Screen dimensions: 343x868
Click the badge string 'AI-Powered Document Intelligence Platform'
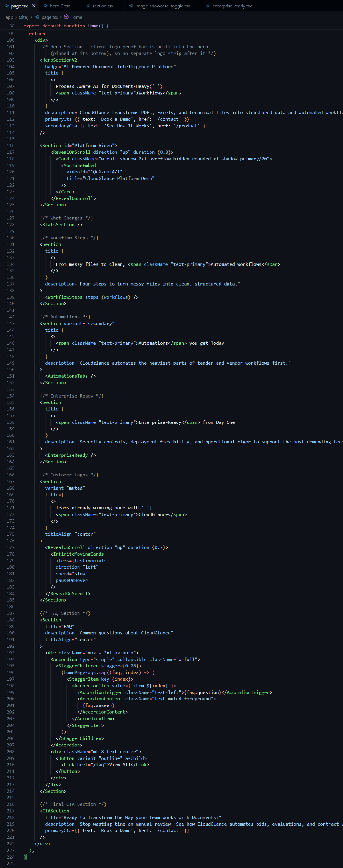pos(118,67)
